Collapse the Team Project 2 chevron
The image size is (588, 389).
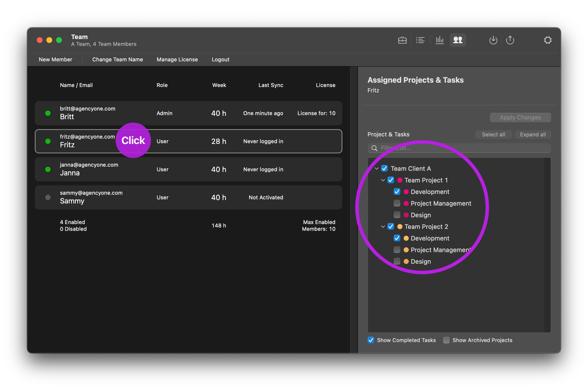coord(383,227)
